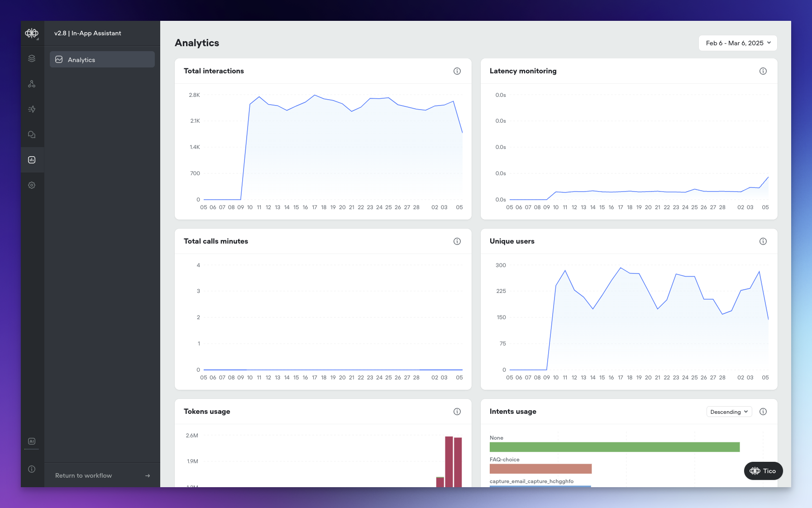Viewport: 812px width, 508px height.
Task: Open the workflow nodes icon in sidebar
Action: point(32,83)
